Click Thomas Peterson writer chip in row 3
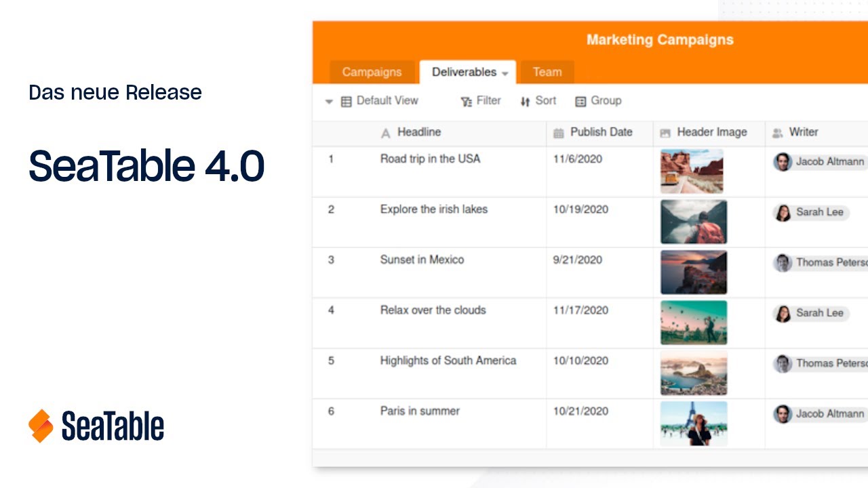The height and width of the screenshot is (488, 868). [x=821, y=262]
